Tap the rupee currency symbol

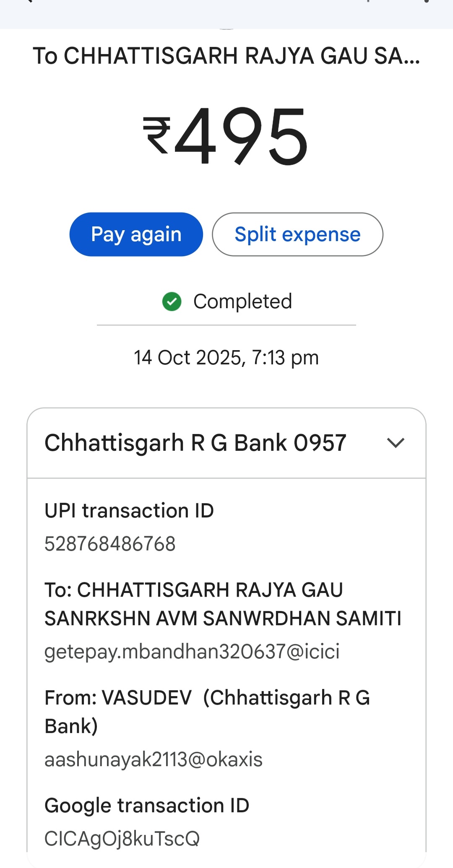pos(157,135)
